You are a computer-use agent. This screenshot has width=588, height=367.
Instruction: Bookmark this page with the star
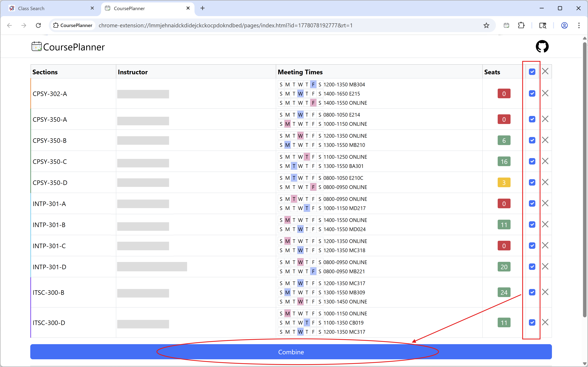point(486,25)
